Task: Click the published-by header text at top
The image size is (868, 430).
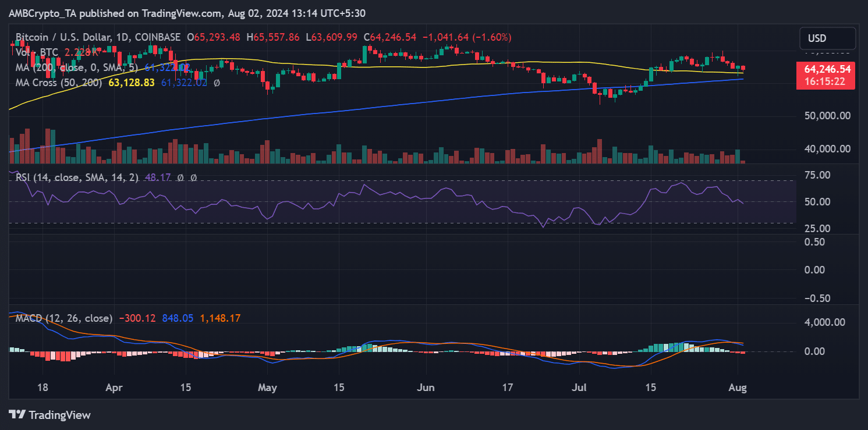Action: tap(187, 13)
